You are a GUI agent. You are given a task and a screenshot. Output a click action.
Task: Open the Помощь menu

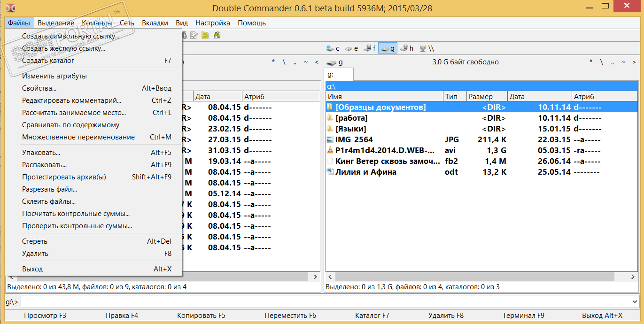pos(252,23)
